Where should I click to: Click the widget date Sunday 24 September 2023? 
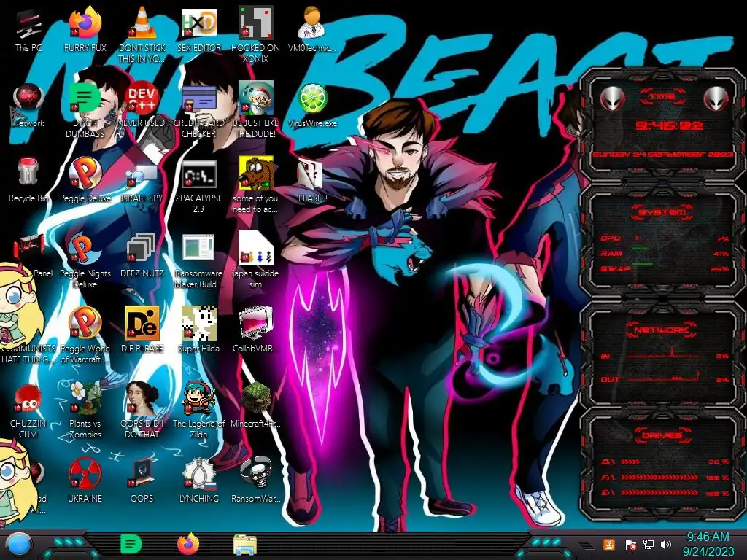[662, 155]
